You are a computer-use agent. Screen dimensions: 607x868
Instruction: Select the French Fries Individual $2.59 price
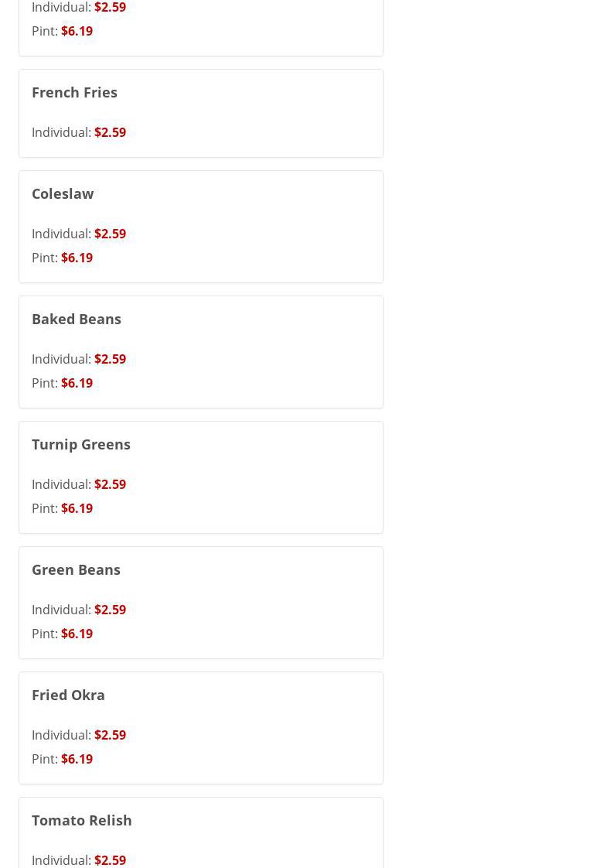(110, 132)
